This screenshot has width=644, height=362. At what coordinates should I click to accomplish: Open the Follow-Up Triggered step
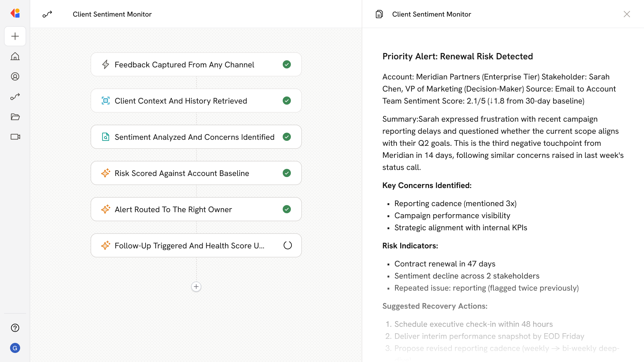point(189,246)
